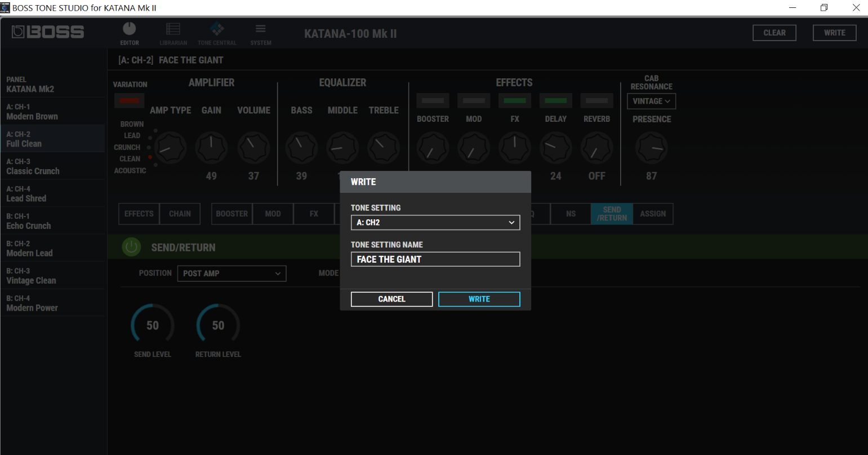Click the FACE THE GIANT title text
This screenshot has height=455, width=868.
point(191,60)
